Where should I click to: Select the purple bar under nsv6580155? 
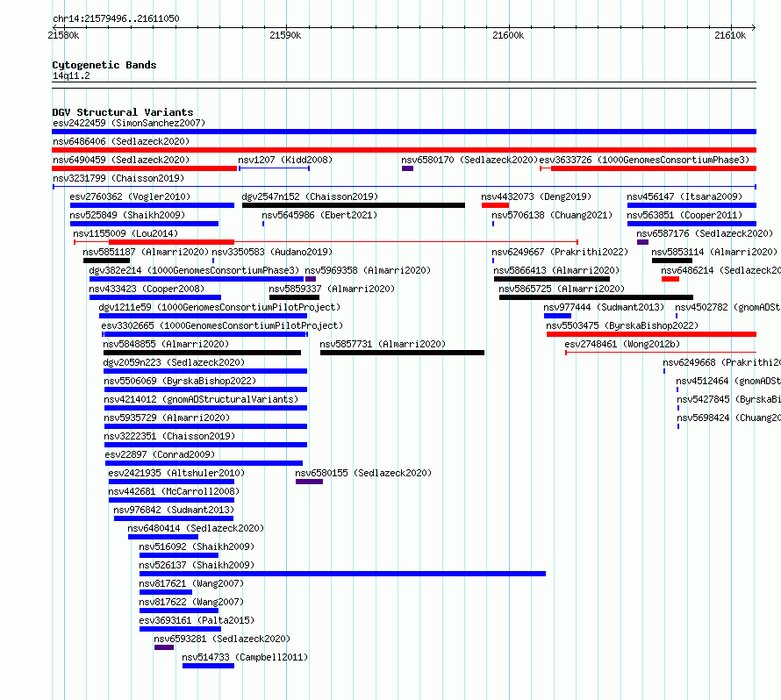click(x=309, y=482)
